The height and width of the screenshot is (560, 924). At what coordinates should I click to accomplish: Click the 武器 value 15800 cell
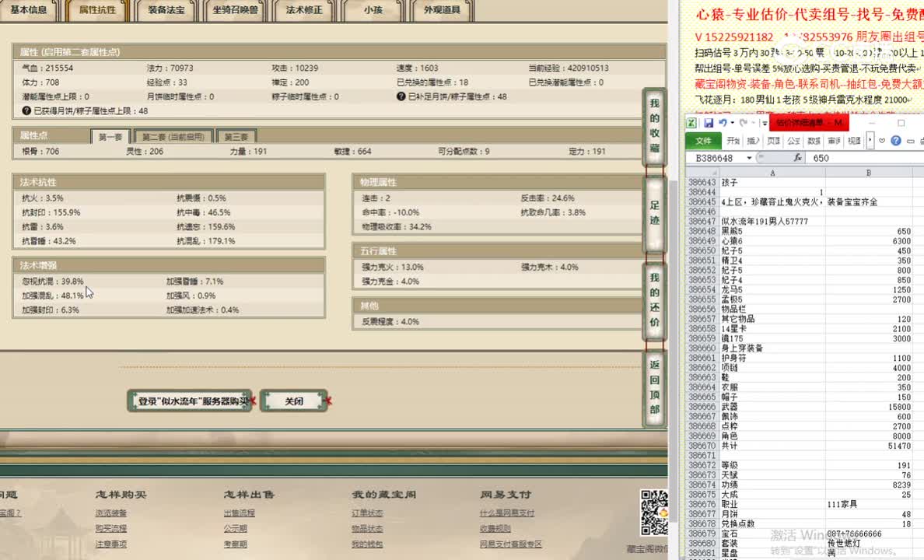(x=869, y=407)
